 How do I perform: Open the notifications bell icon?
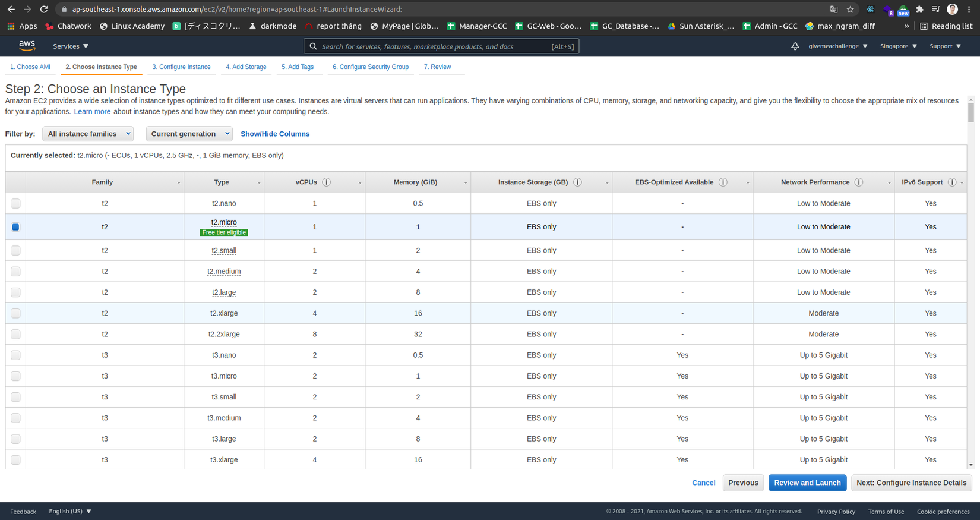[x=795, y=46]
